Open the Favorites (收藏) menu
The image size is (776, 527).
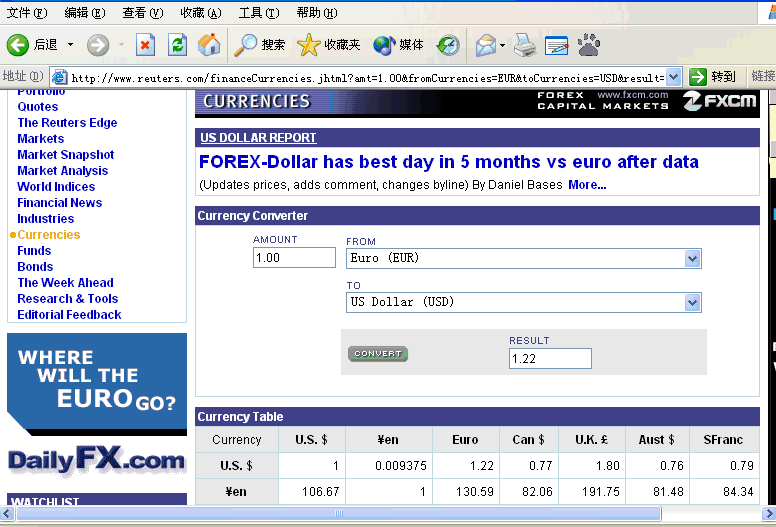coord(200,13)
